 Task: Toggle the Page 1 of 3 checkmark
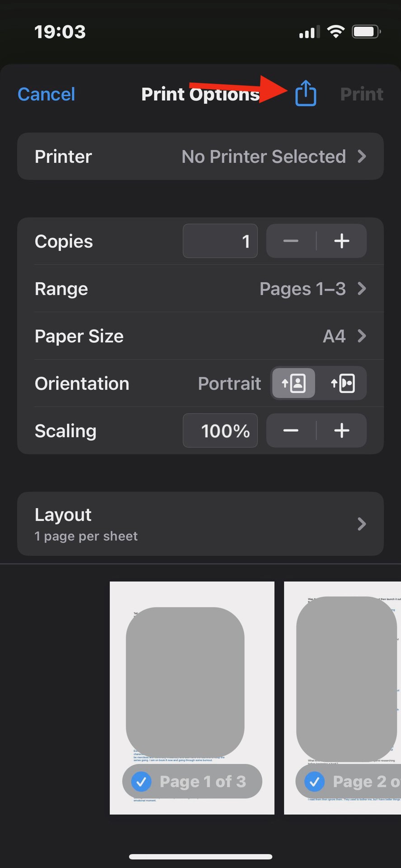[142, 781]
